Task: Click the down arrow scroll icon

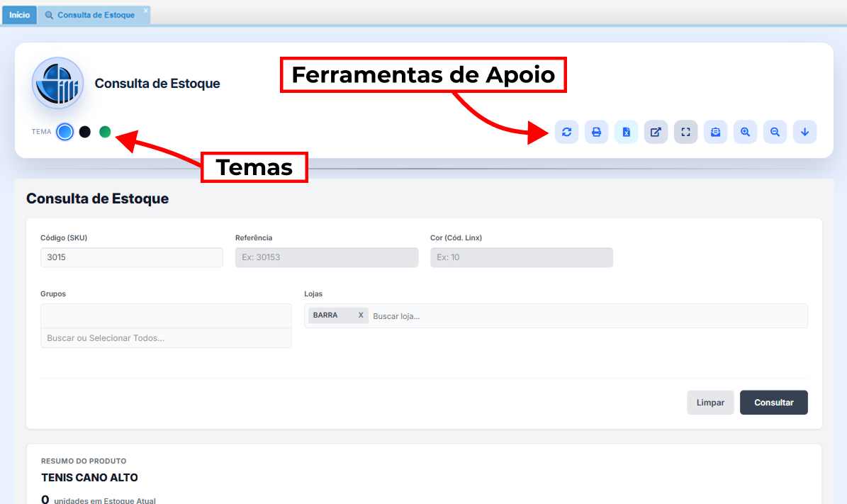Action: [x=805, y=132]
